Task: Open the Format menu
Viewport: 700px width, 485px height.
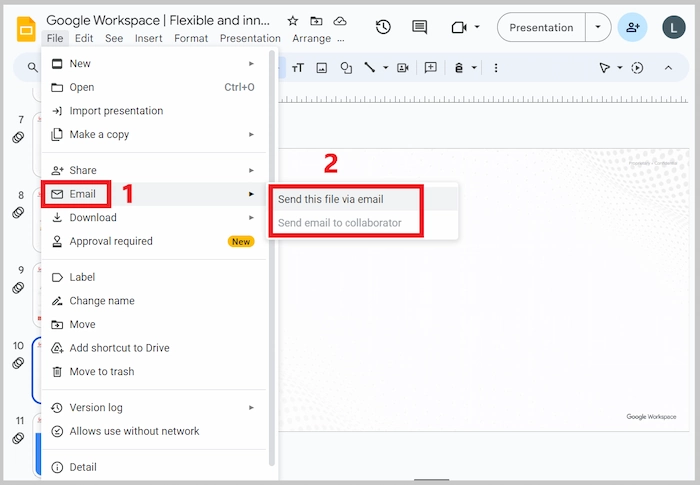Action: (191, 38)
